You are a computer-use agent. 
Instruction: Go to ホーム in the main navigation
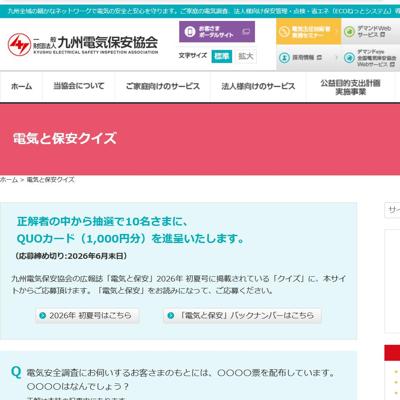coord(21,86)
